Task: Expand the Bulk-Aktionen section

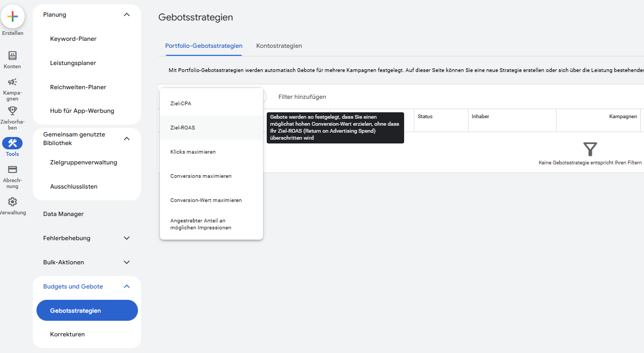Action: 127,262
